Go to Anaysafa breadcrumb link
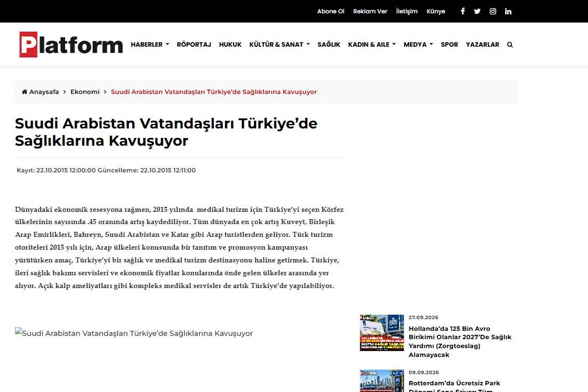The width and height of the screenshot is (588, 392). click(44, 92)
